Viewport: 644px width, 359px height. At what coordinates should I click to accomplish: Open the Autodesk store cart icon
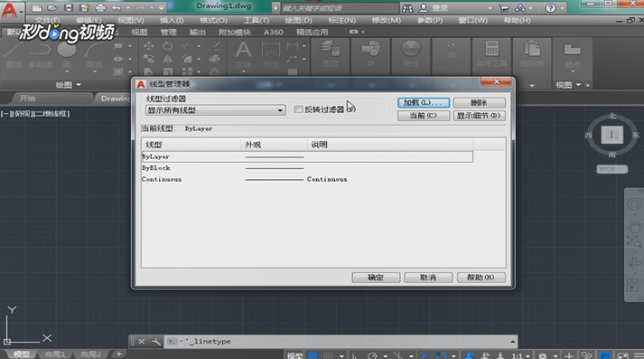pyautogui.click(x=504, y=8)
